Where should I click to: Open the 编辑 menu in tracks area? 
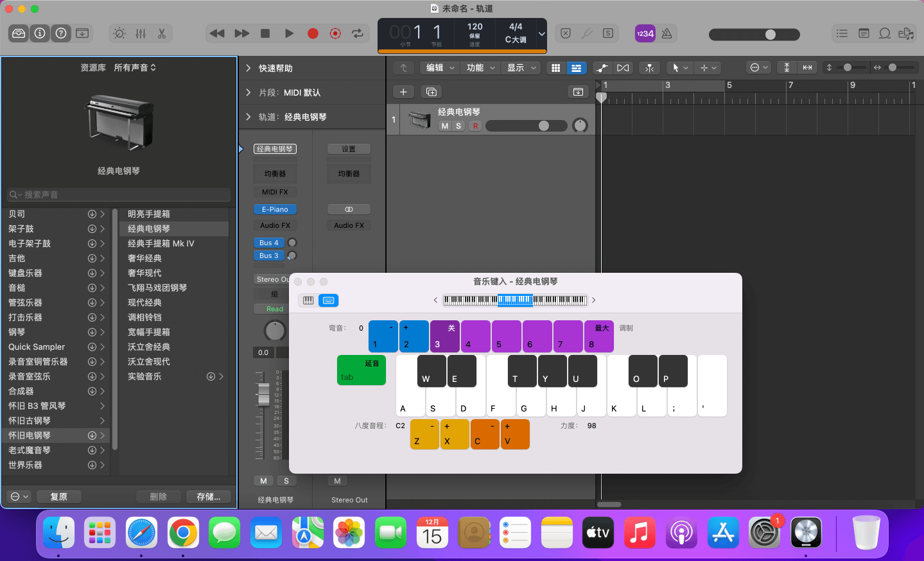(439, 67)
